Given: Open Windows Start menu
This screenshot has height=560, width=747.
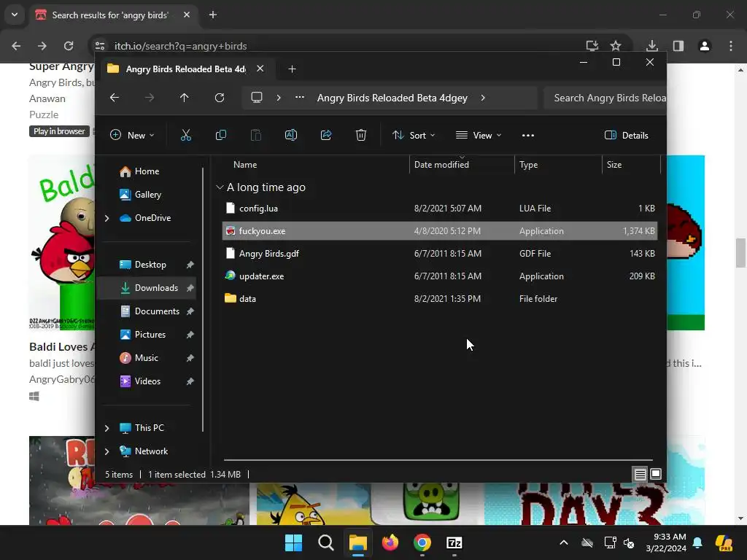Looking at the screenshot, I should pyautogui.click(x=293, y=542).
